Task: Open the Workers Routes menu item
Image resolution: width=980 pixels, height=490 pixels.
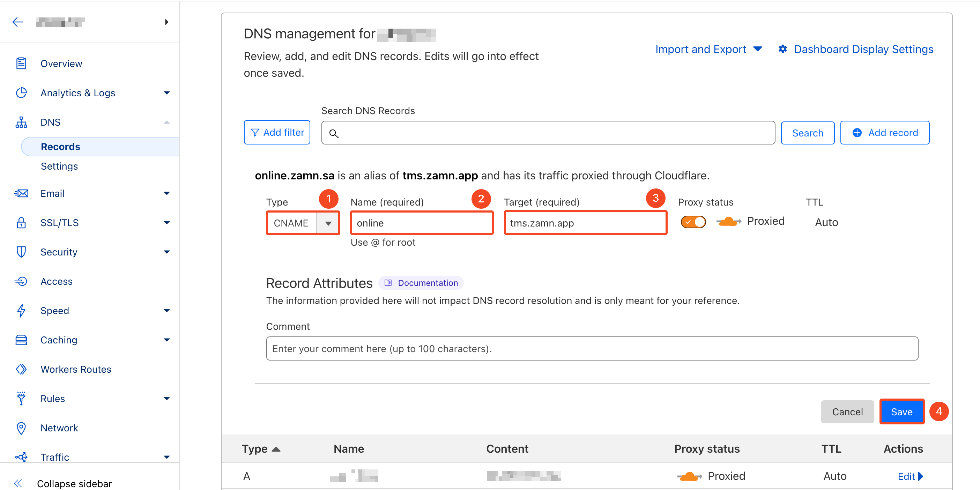Action: pos(76,369)
